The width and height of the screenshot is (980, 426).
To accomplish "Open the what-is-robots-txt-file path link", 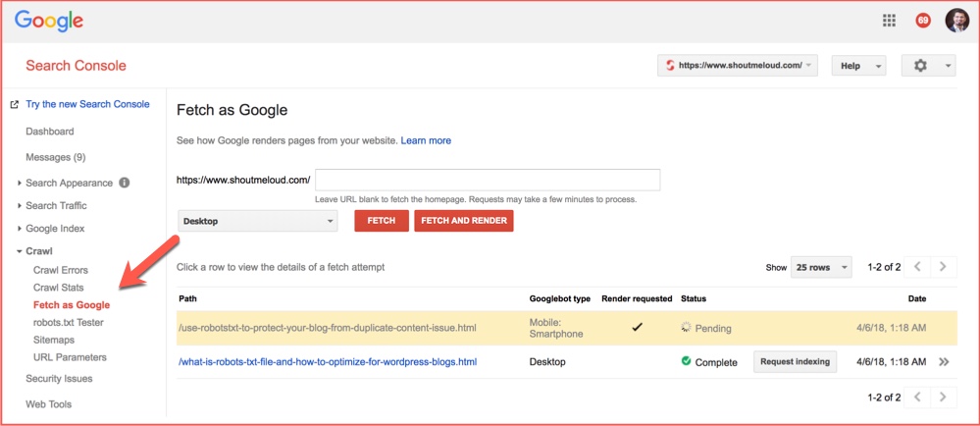I will point(328,362).
